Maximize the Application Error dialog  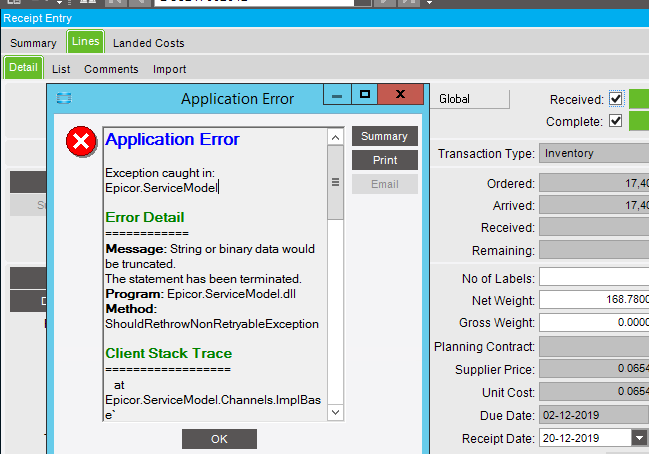click(x=365, y=95)
